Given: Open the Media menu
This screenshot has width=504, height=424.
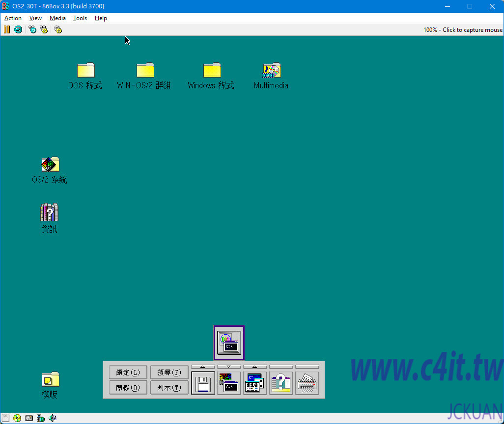Looking at the screenshot, I should coord(57,18).
